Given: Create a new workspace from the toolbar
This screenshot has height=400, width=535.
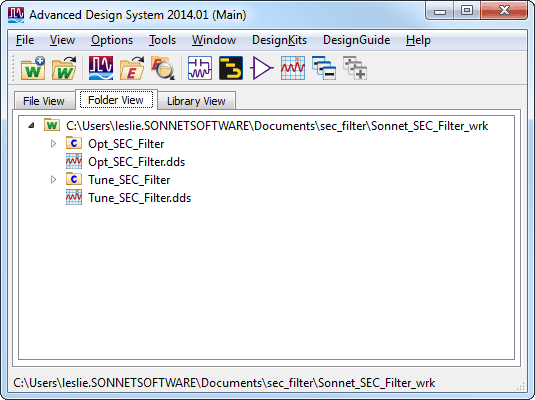Looking at the screenshot, I should point(33,68).
